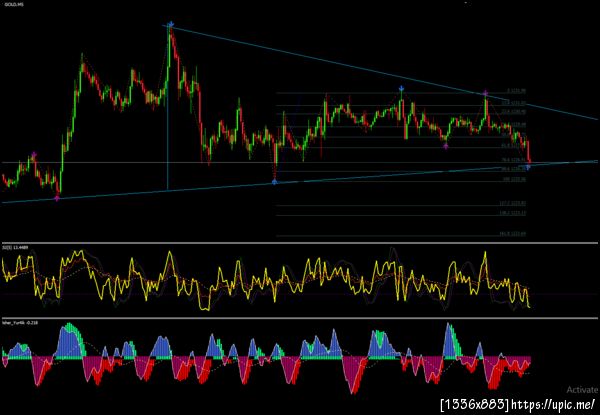Select the upper descending blue trendline
The height and width of the screenshot is (415, 600).
pos(381,73)
